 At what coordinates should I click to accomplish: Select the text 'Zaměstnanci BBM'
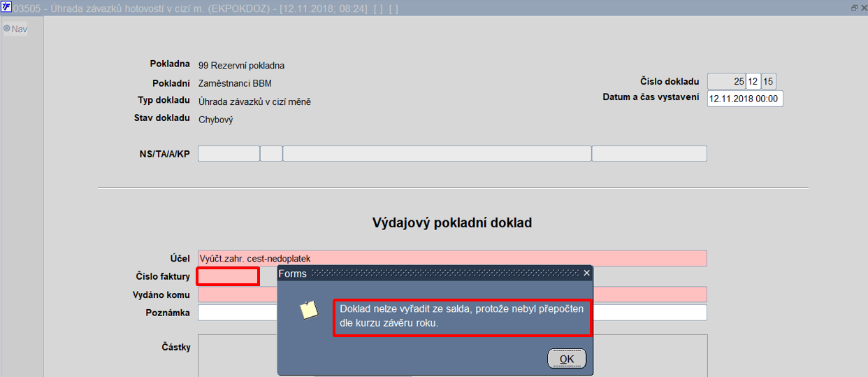[235, 84]
